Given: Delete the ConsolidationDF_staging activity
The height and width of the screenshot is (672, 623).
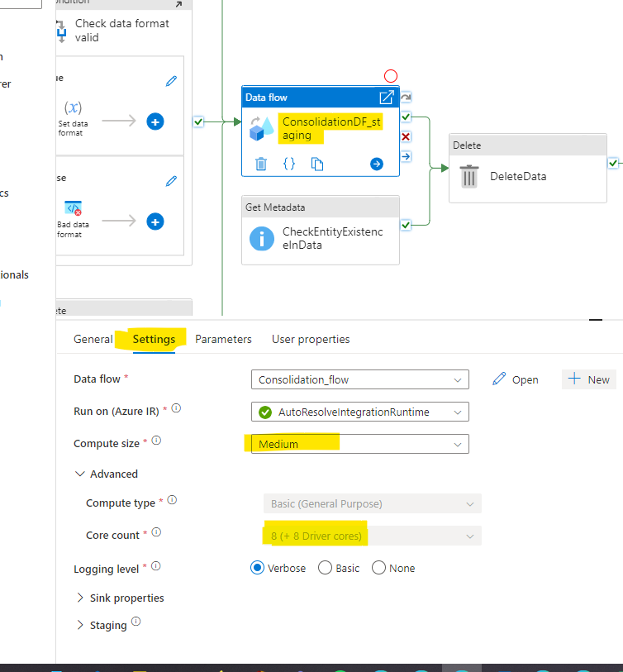Looking at the screenshot, I should (x=259, y=164).
